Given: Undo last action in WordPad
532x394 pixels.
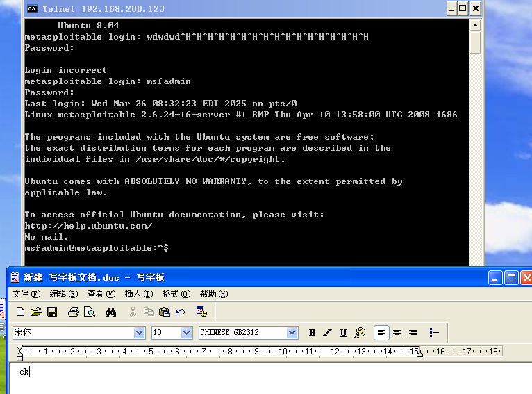Looking at the screenshot, I should (181, 312).
